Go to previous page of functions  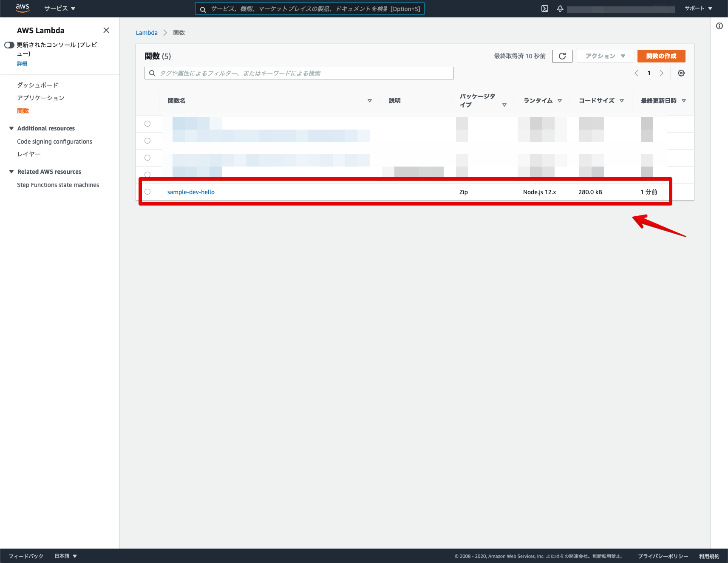coord(636,73)
